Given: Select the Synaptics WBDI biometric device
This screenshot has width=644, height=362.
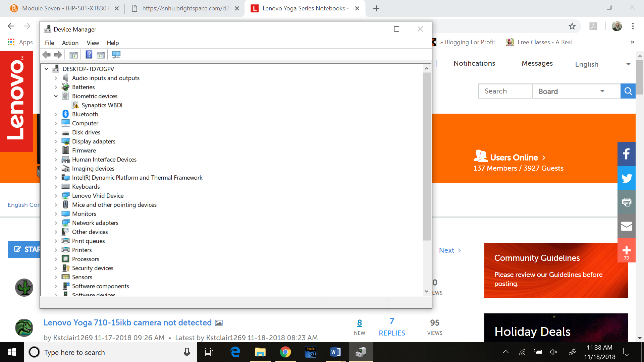Looking at the screenshot, I should 102,105.
